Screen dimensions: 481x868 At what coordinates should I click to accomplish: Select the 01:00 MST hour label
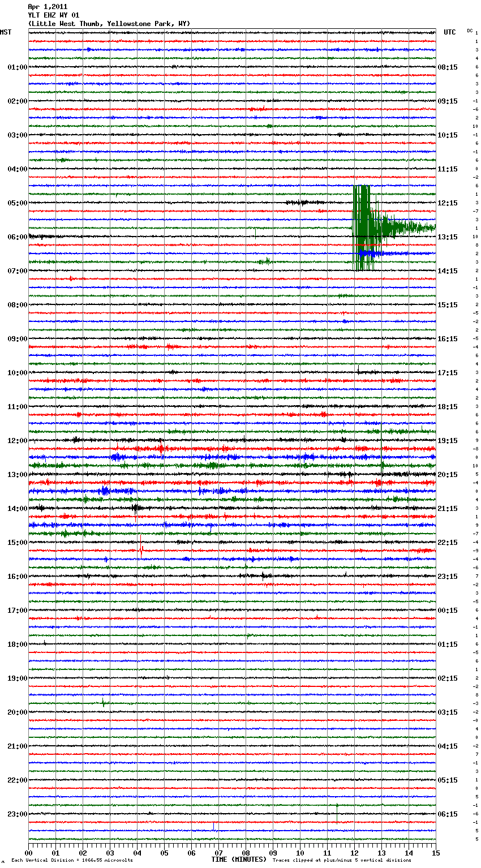click(x=17, y=67)
